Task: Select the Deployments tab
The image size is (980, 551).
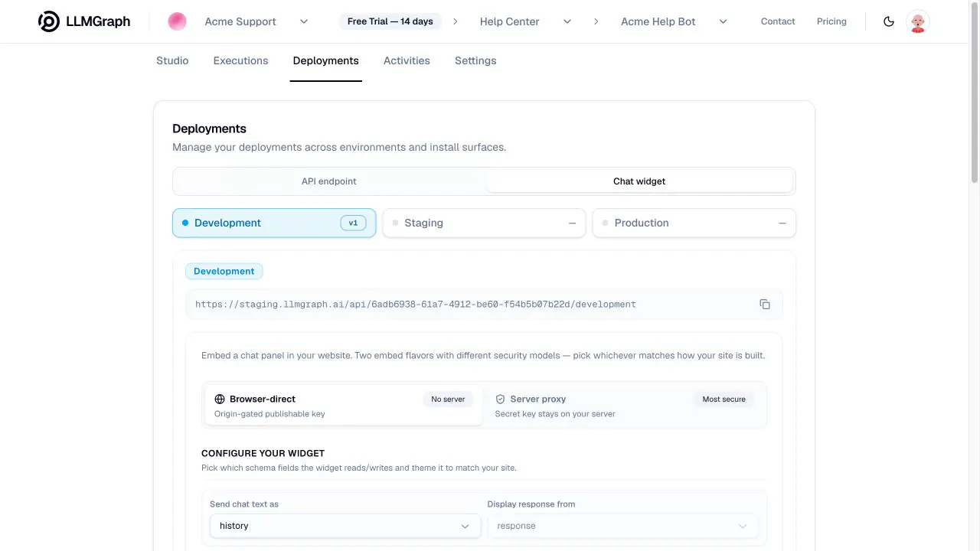Action: (325, 60)
